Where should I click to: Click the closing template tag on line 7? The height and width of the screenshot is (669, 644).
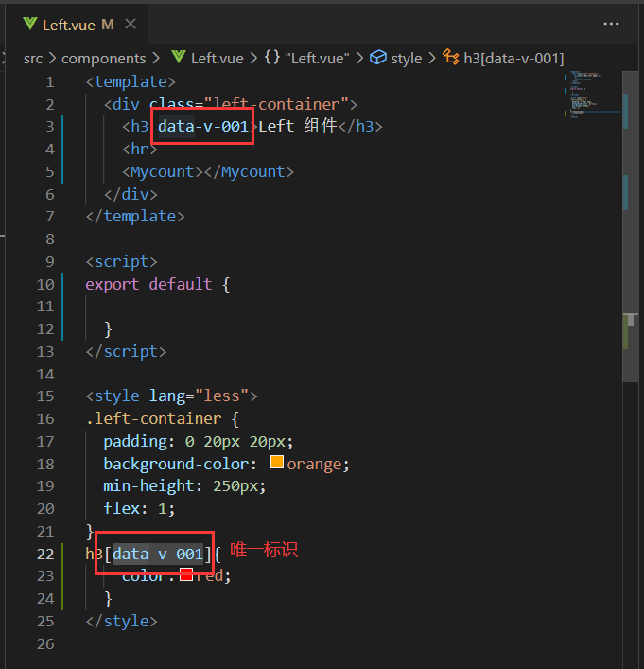tap(135, 217)
